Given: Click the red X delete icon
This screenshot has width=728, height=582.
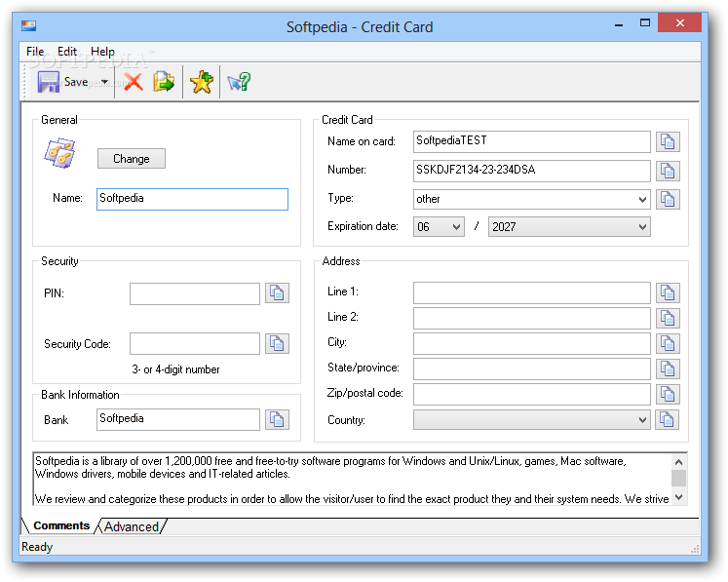Looking at the screenshot, I should tap(134, 82).
